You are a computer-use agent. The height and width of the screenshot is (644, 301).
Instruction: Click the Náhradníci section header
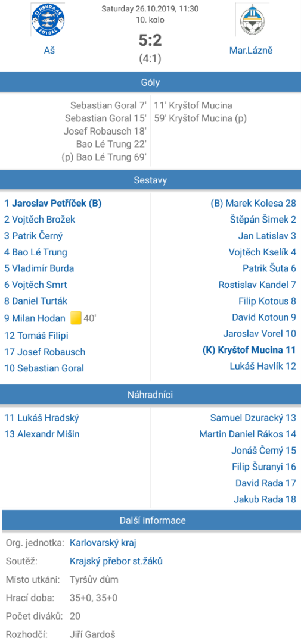pos(150,395)
